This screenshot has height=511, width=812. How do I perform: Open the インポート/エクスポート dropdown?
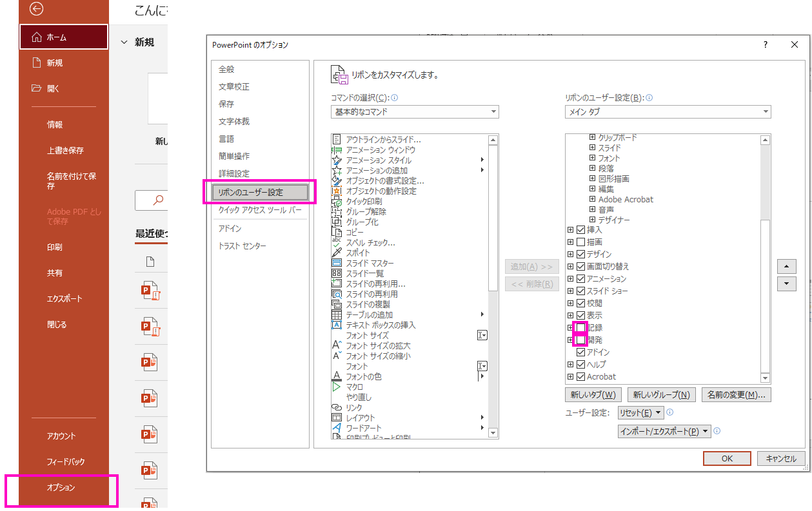[664, 431]
